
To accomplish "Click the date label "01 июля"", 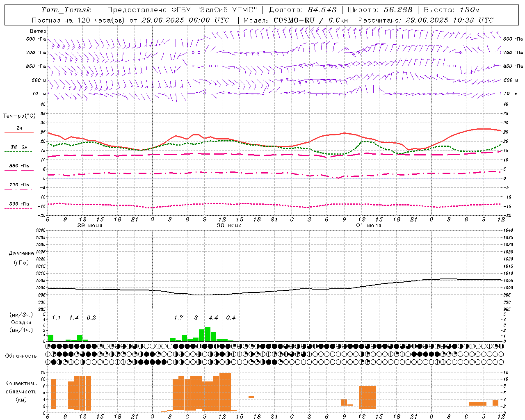I will 368,226.
